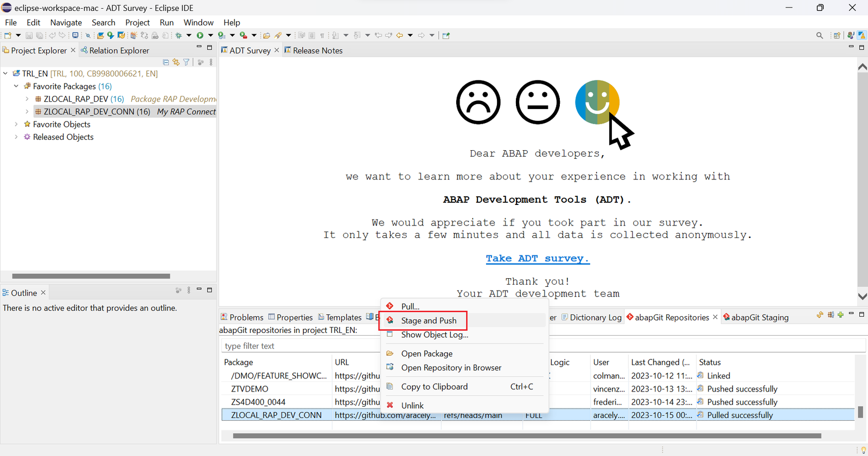Click the repositories table horizontal scrollbar

pyautogui.click(x=527, y=435)
